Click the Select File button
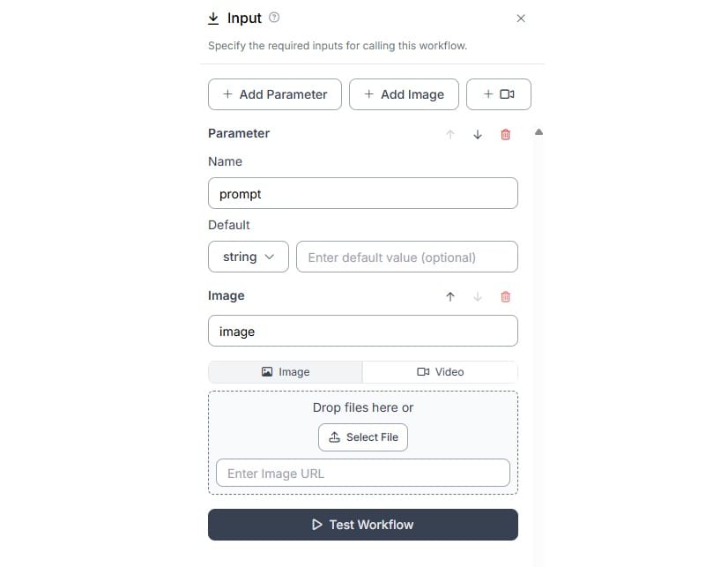728x567 pixels. [x=363, y=437]
